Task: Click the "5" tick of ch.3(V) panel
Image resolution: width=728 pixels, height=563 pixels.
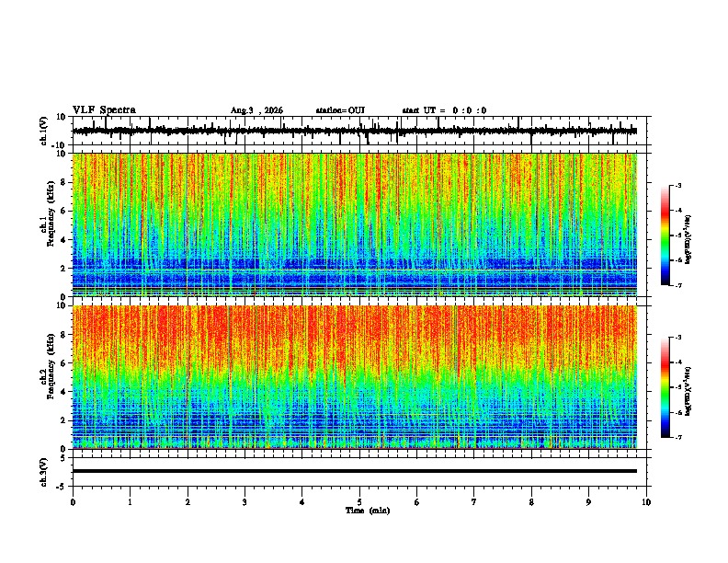Action: pyautogui.click(x=63, y=458)
